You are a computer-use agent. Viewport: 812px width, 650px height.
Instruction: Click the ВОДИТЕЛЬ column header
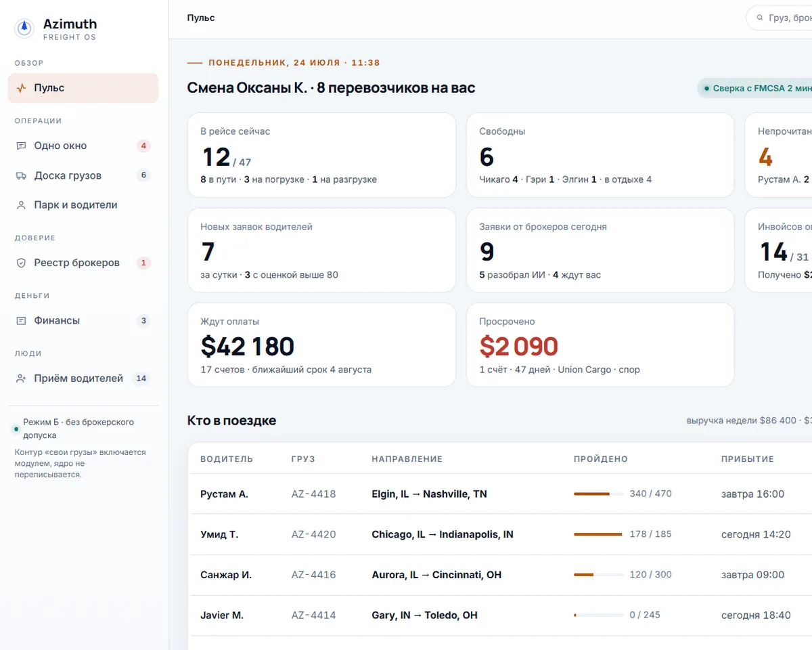click(227, 459)
